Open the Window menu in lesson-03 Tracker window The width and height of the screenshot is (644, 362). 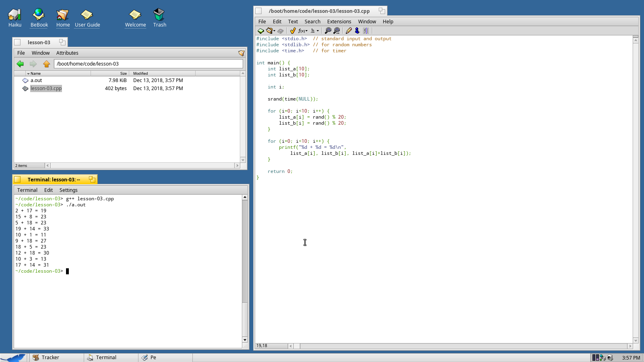41,53
